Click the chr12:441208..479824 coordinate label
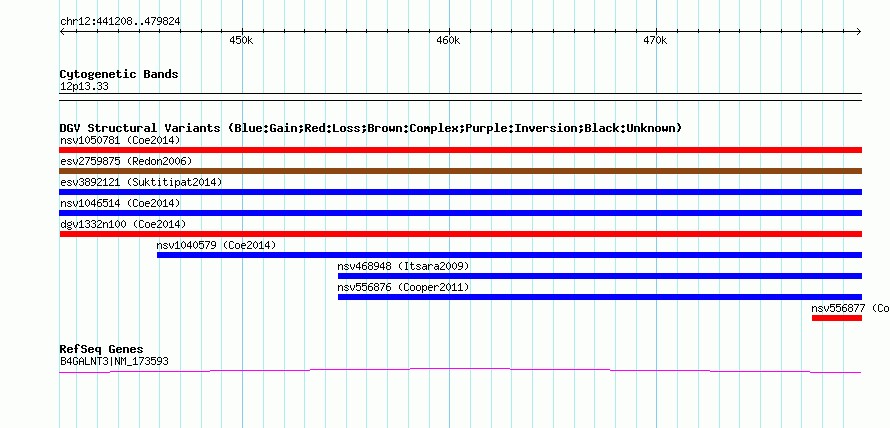Screen dimensions: 890x428 [120, 21]
